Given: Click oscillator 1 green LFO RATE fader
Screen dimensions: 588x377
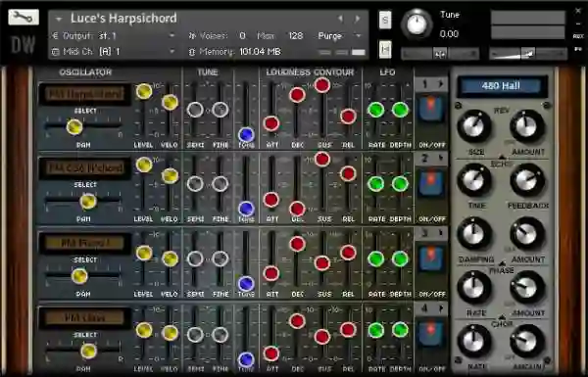Looking at the screenshot, I should 376,110.
